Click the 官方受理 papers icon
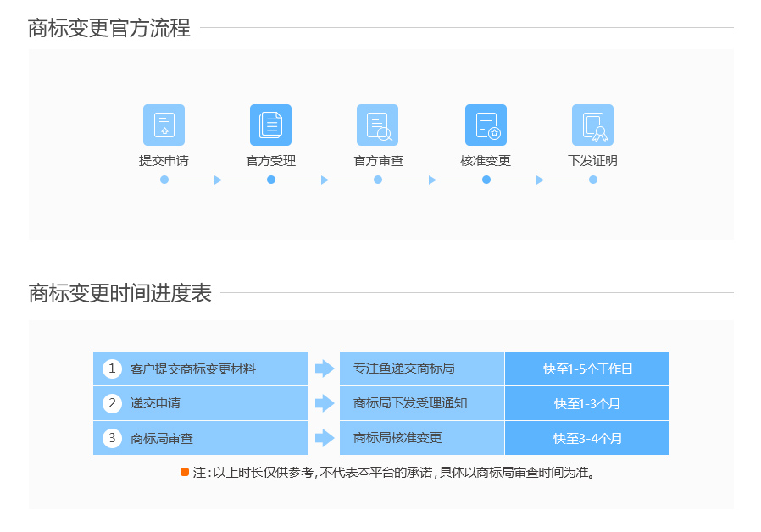The height and width of the screenshot is (532, 761). click(x=270, y=125)
